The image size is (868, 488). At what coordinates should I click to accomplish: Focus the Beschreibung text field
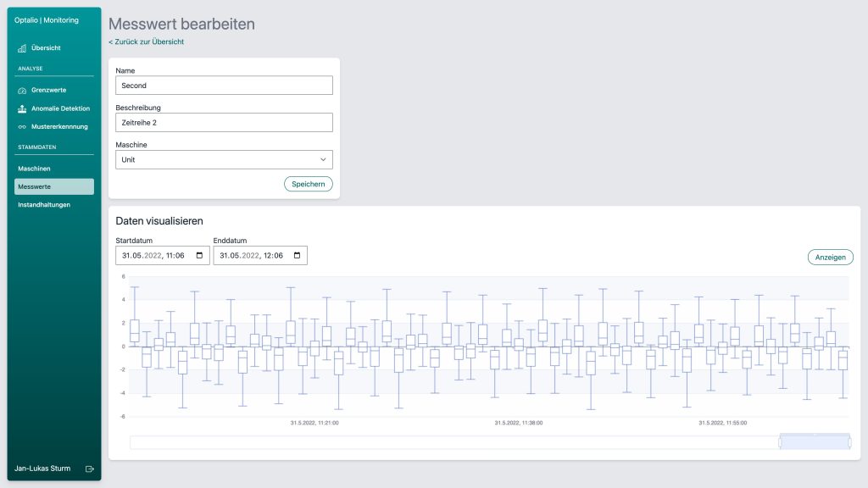click(224, 123)
